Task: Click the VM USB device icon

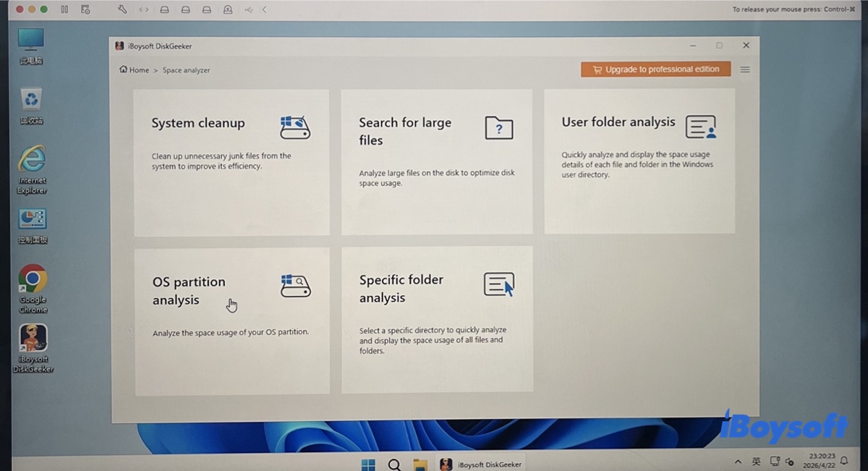Action: click(x=249, y=9)
